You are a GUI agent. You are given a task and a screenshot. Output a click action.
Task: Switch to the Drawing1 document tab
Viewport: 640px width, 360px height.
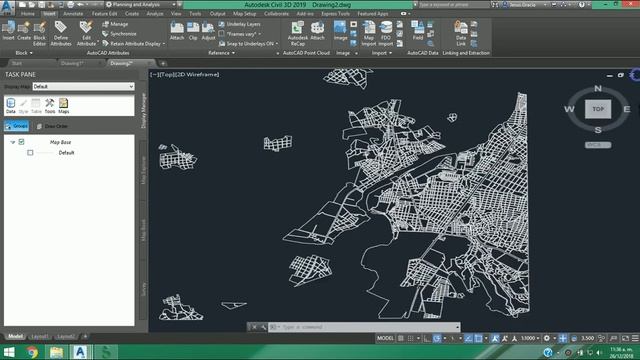[72, 63]
